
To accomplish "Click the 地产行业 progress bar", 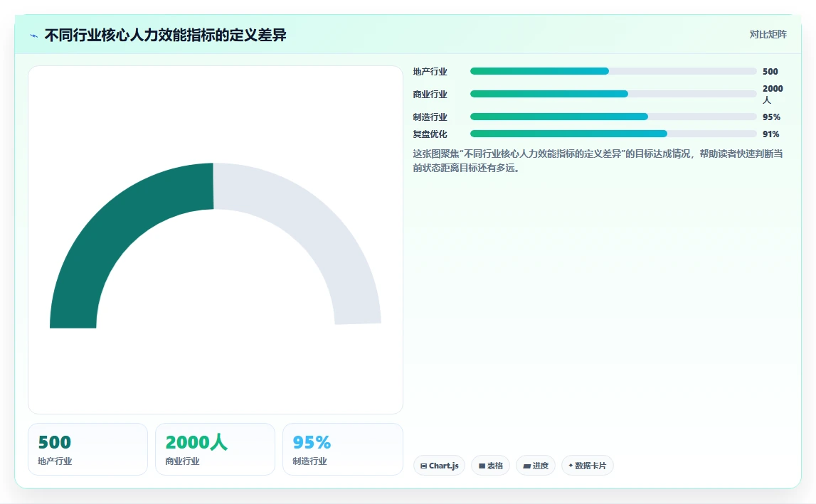I will 613,71.
